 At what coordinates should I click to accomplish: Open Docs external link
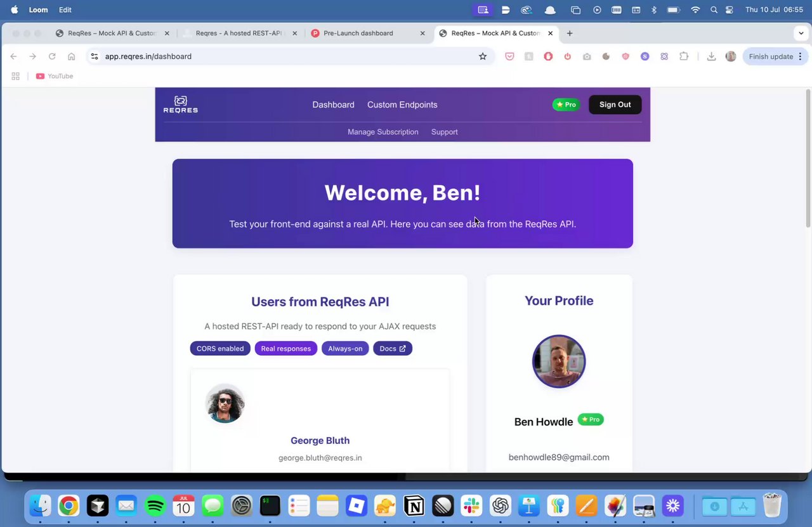point(393,348)
